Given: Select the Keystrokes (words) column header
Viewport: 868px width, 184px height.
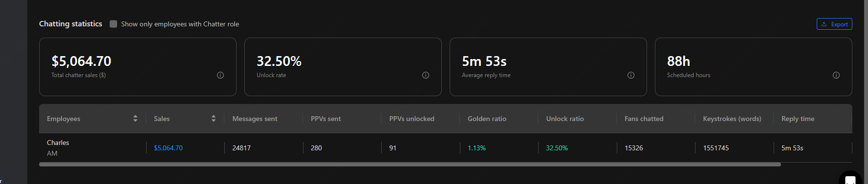Looking at the screenshot, I should (x=732, y=119).
